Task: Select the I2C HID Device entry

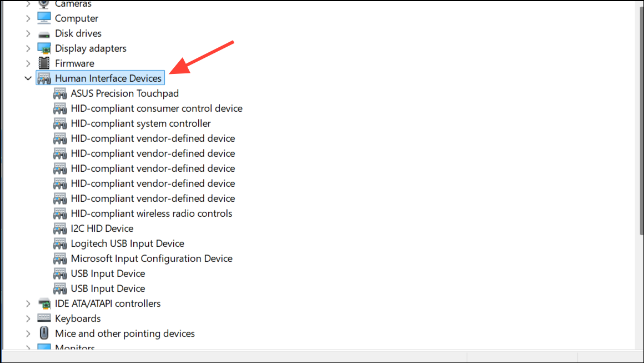Action: pos(102,228)
